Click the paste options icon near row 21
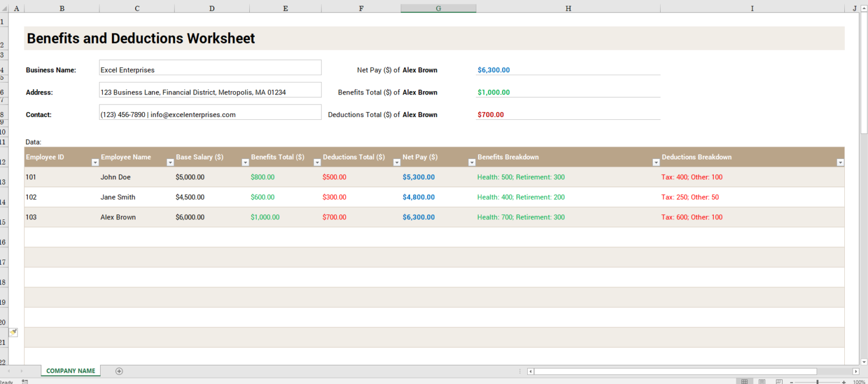Image resolution: width=868 pixels, height=384 pixels. click(x=13, y=333)
